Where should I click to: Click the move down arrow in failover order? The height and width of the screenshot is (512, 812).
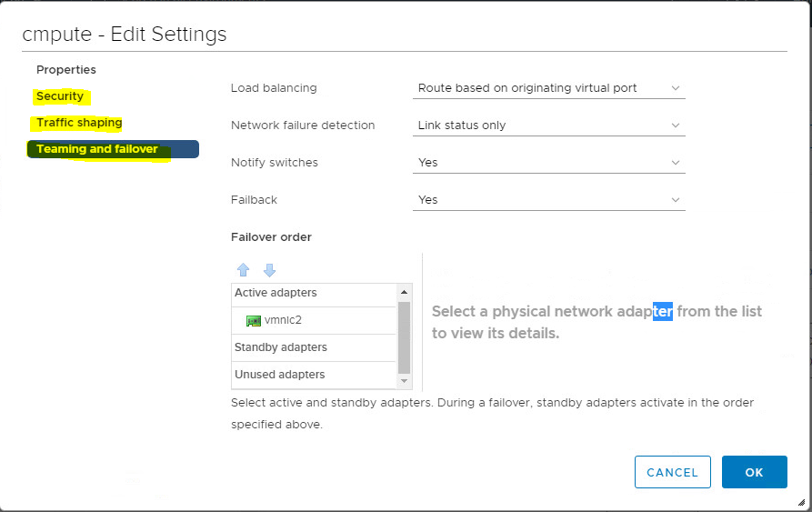269,270
